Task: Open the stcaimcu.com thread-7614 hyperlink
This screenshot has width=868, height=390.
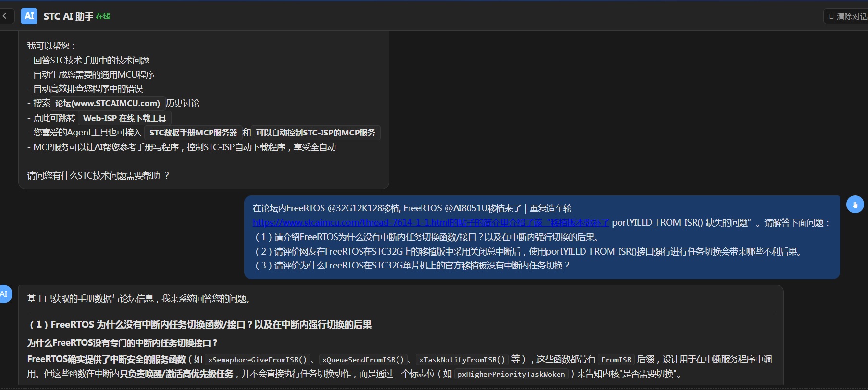Action: [x=431, y=223]
